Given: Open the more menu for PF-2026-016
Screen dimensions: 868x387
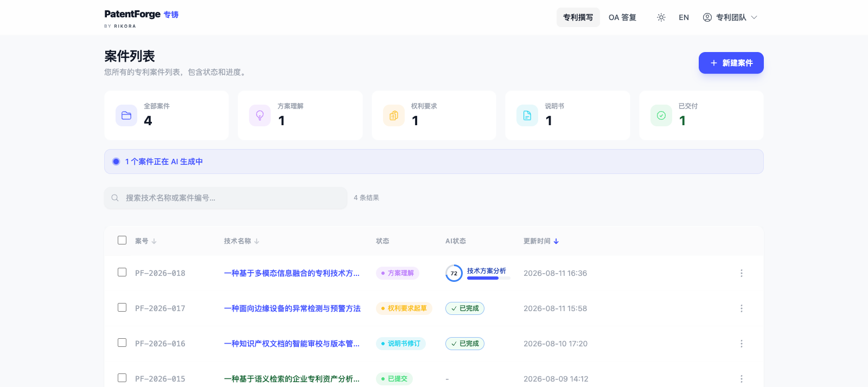Looking at the screenshot, I should [742, 344].
